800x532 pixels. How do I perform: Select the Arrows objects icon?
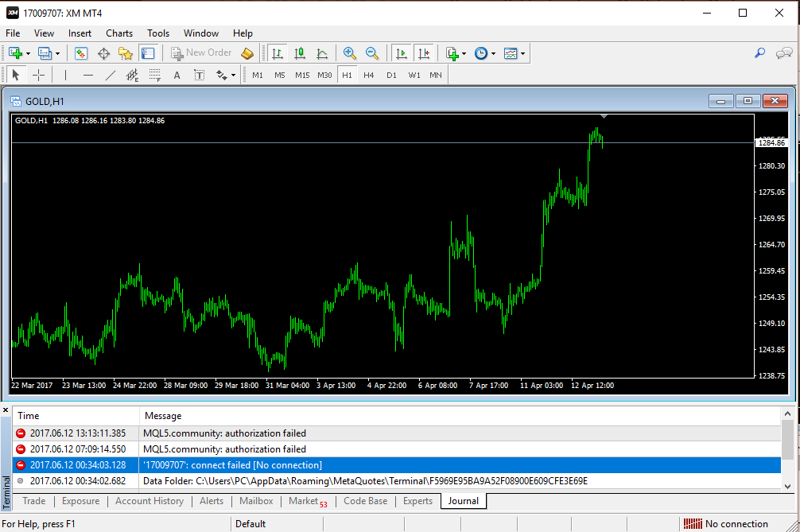[221, 75]
